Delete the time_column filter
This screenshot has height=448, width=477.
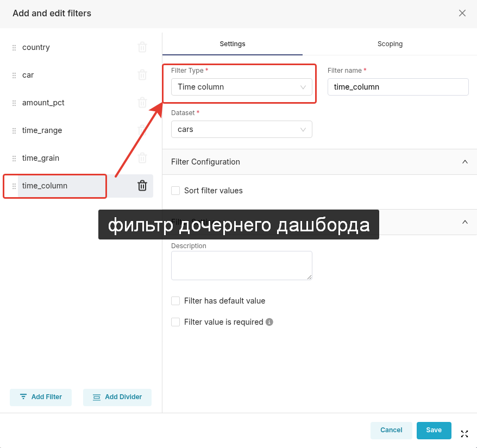(142, 186)
